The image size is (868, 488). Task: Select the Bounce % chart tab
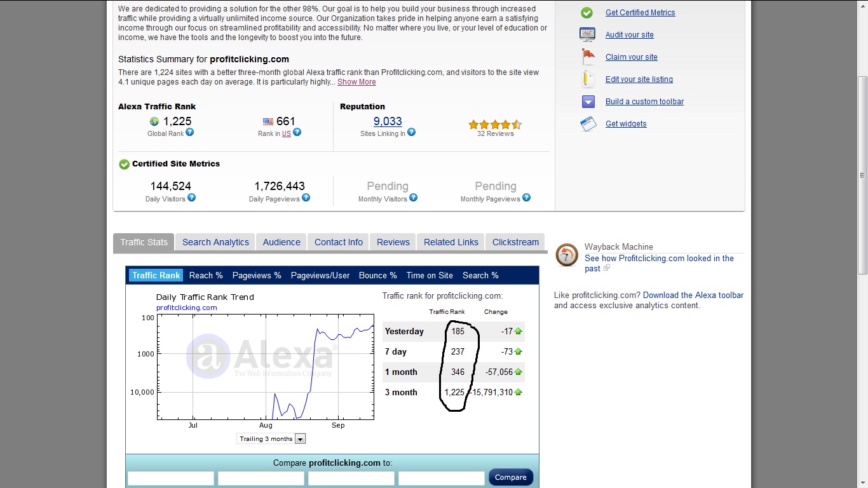pos(377,275)
